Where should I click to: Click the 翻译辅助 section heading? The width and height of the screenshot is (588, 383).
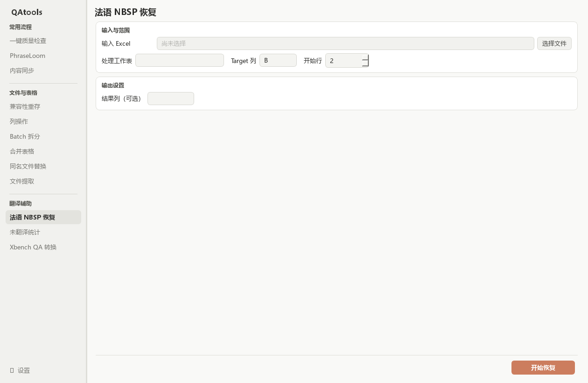click(21, 204)
